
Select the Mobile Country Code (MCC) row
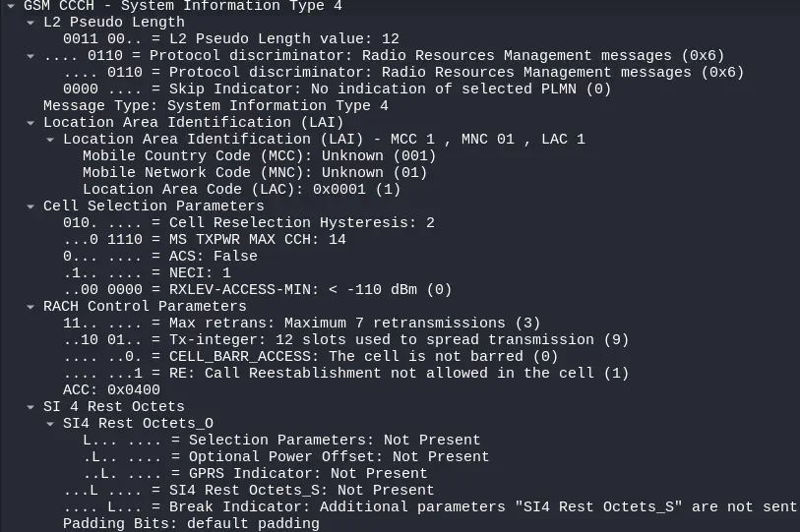pos(258,155)
